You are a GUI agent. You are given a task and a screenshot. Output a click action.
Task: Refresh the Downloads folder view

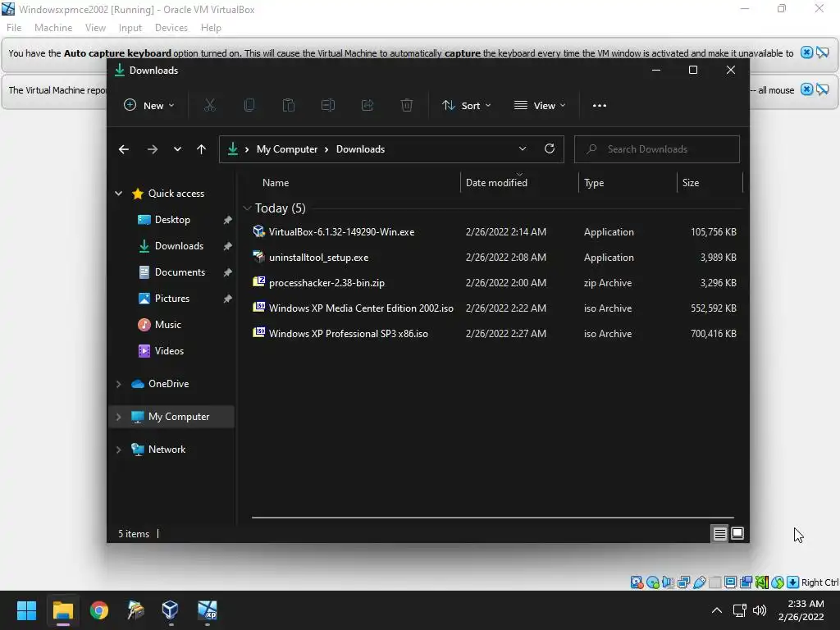[x=549, y=149]
